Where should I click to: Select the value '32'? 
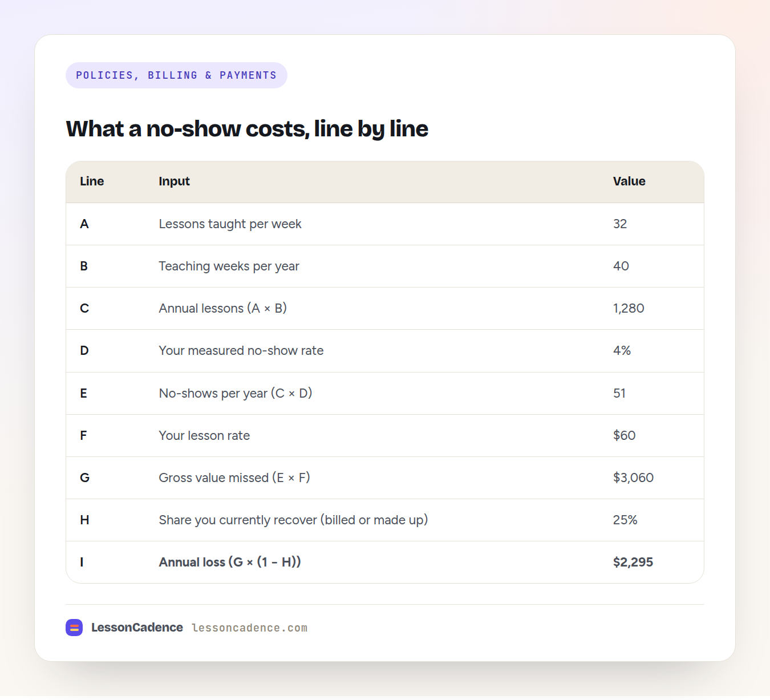click(620, 224)
